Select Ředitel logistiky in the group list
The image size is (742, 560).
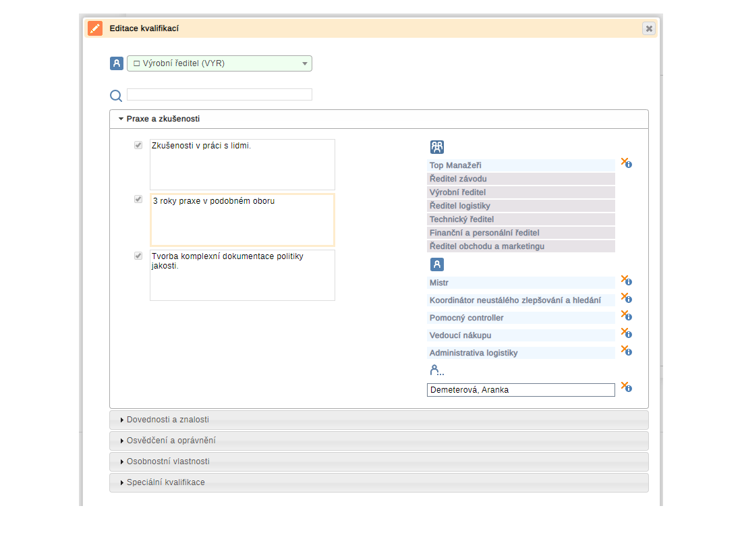(x=521, y=206)
